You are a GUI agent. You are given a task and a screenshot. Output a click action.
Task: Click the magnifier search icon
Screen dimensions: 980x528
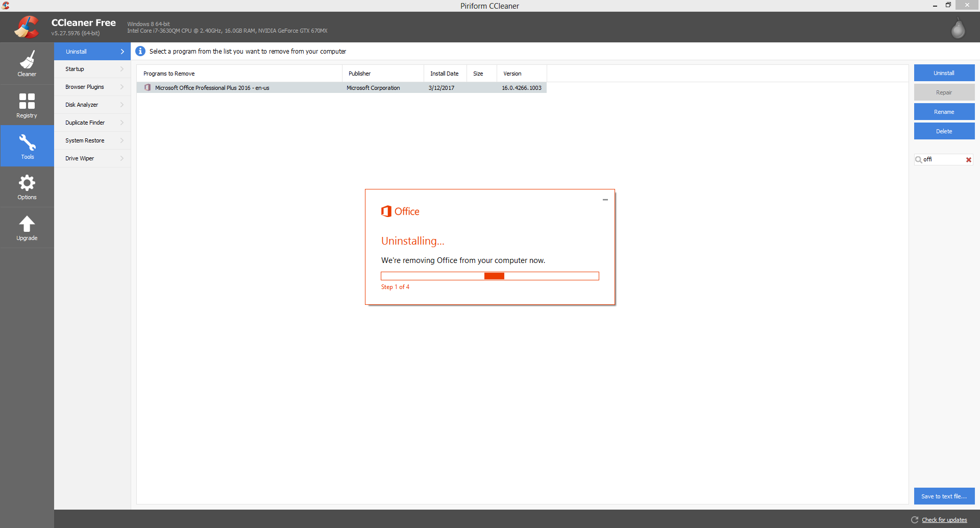click(x=918, y=160)
